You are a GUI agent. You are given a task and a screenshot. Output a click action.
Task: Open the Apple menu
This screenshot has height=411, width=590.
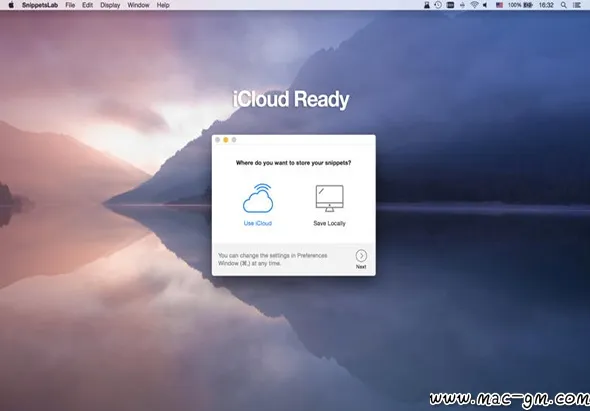(11, 5)
